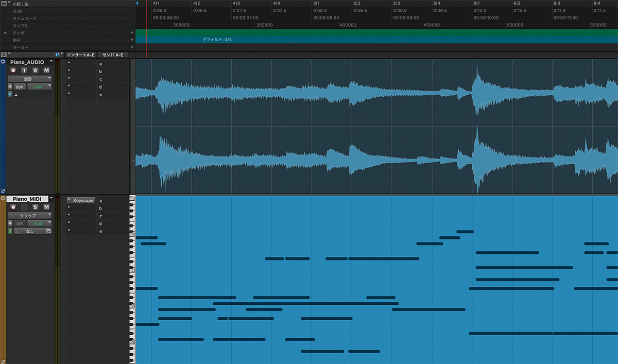The height and width of the screenshot is (364, 618).
Task: Click the Piano_MIDI freeze snowflake icon
Action: click(x=10, y=223)
